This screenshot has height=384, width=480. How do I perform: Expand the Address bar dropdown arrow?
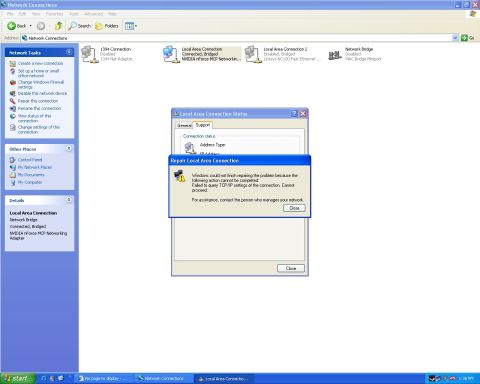coord(455,38)
